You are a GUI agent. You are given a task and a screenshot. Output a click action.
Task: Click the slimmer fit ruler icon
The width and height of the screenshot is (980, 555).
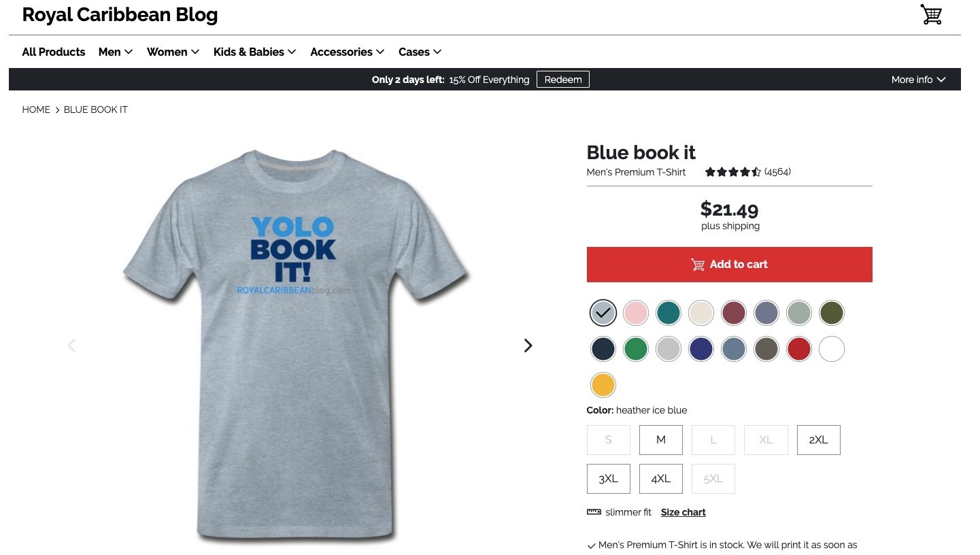594,512
